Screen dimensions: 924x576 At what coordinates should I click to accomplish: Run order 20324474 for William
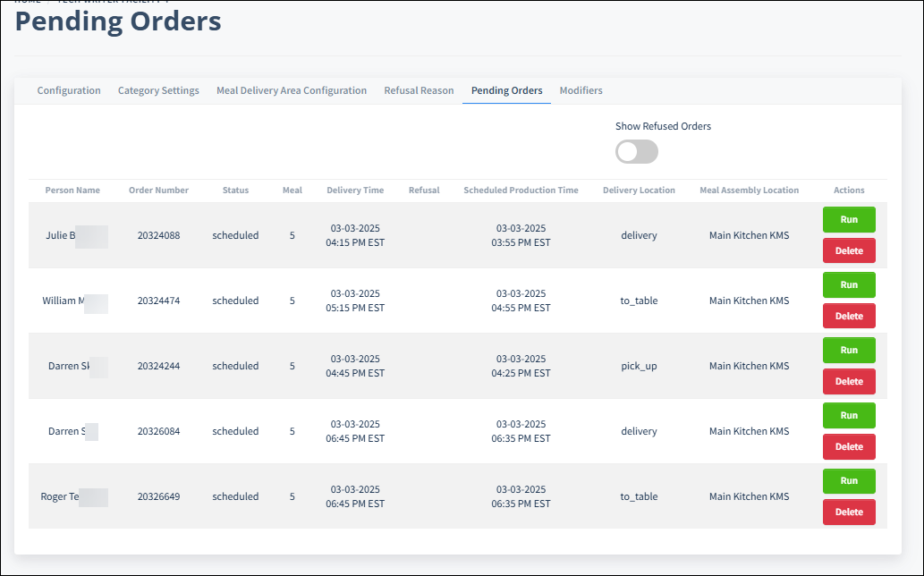[x=848, y=284]
